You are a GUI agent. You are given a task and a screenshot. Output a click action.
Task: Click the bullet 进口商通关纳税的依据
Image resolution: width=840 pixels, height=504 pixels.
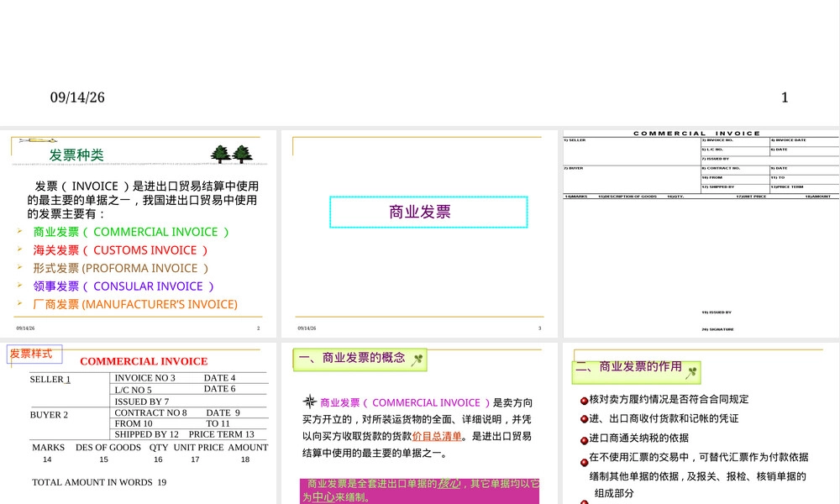pyautogui.click(x=638, y=438)
